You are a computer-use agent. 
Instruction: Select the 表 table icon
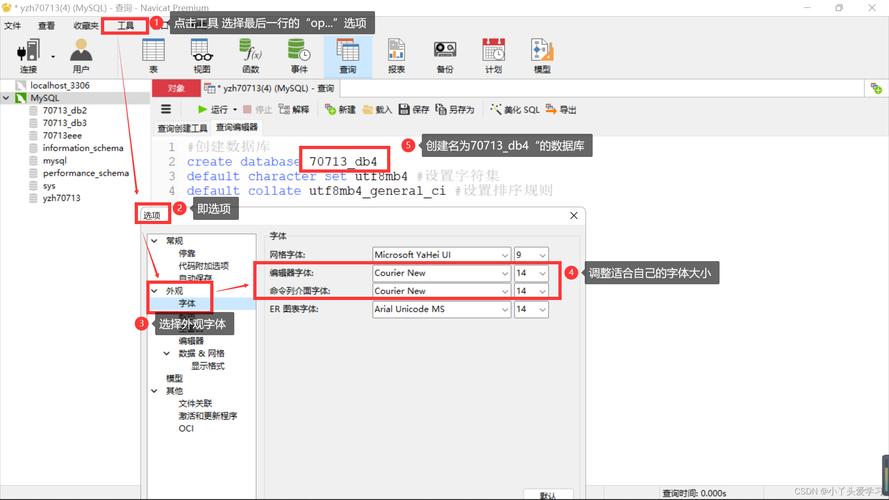(153, 56)
